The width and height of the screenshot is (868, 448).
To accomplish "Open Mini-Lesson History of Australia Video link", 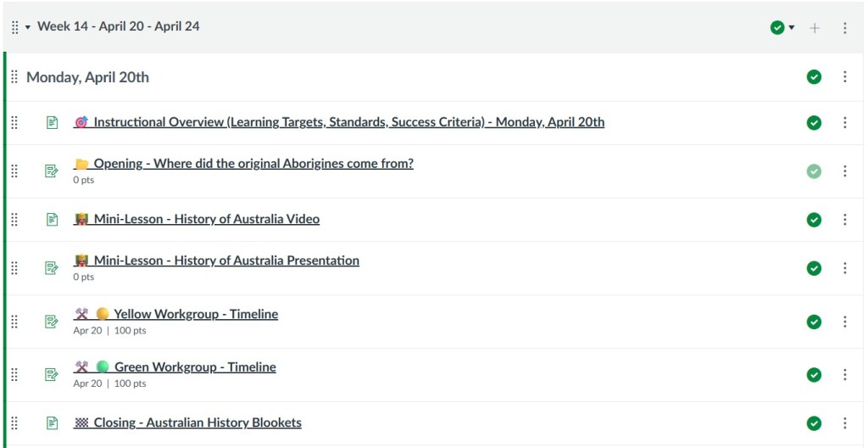I will [x=206, y=219].
